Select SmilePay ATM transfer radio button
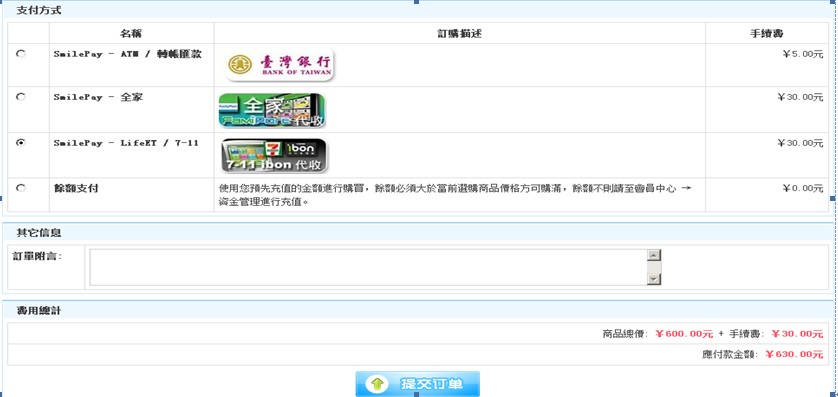This screenshot has width=838, height=397. (20, 53)
